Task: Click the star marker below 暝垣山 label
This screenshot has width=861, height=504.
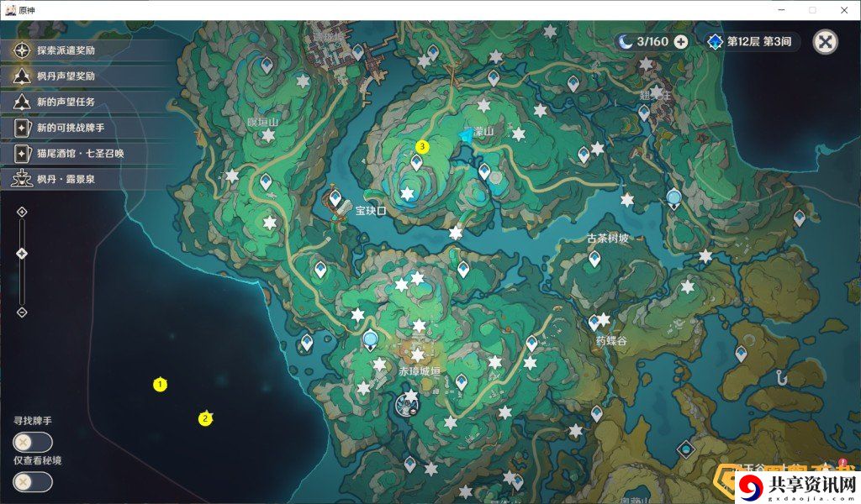Action: pos(268,135)
